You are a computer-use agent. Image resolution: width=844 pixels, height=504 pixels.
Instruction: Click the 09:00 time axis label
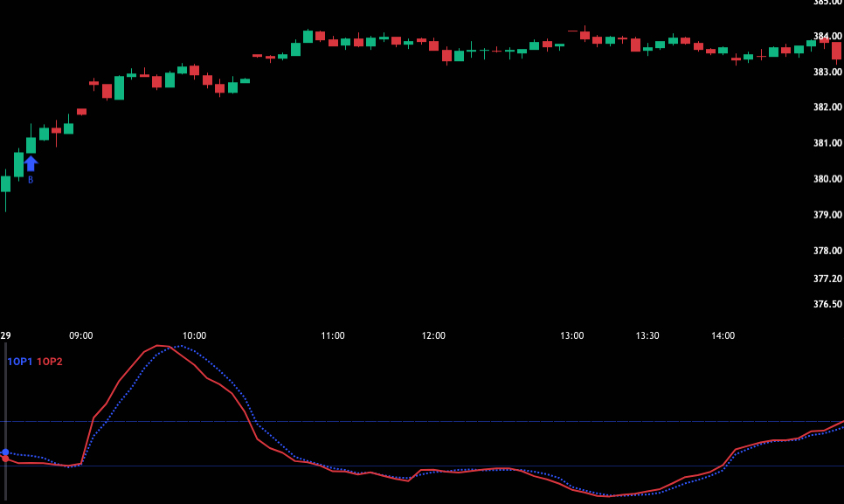pyautogui.click(x=80, y=335)
